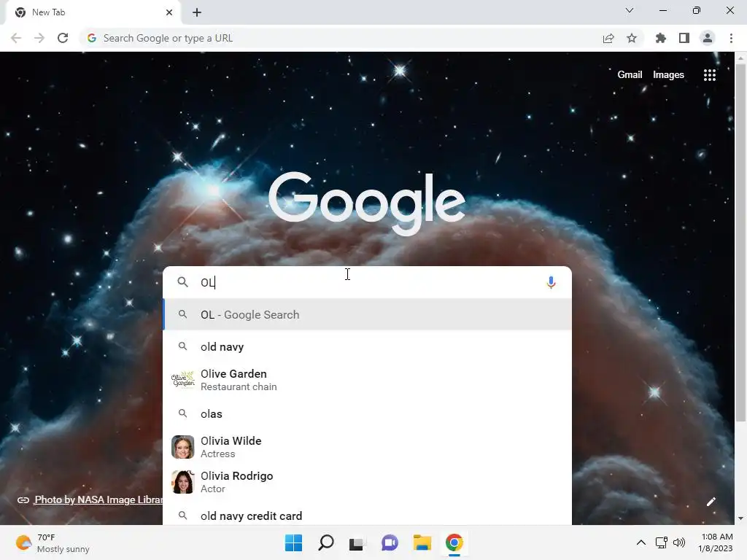Select the 'OL - Google Search' suggestion
This screenshot has width=747, height=560.
[x=368, y=314]
